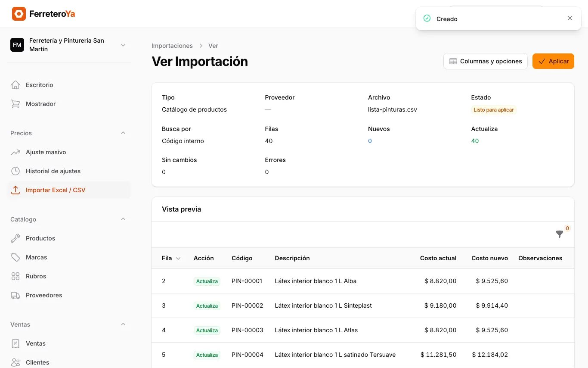The height and width of the screenshot is (368, 588).
Task: Click the Costo nuevo column header
Action: click(x=490, y=258)
